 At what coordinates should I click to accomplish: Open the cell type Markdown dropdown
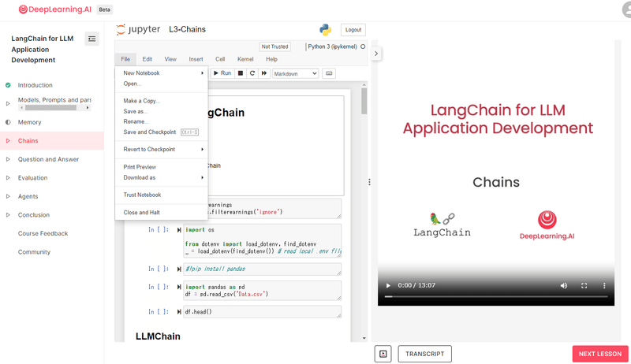click(295, 73)
